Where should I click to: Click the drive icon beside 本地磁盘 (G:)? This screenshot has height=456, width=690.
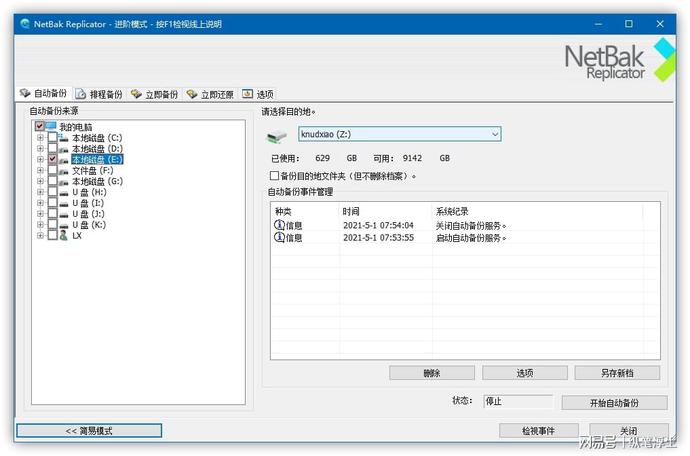click(x=64, y=181)
